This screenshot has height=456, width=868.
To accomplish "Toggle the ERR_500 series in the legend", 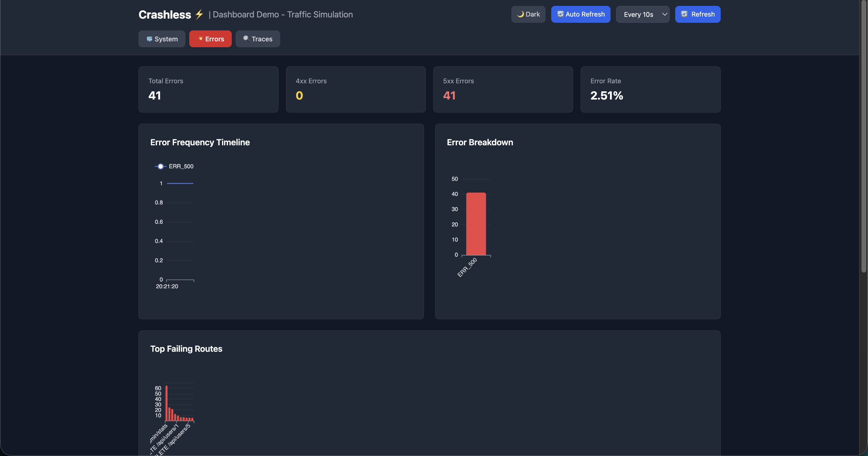I will tap(181, 167).
